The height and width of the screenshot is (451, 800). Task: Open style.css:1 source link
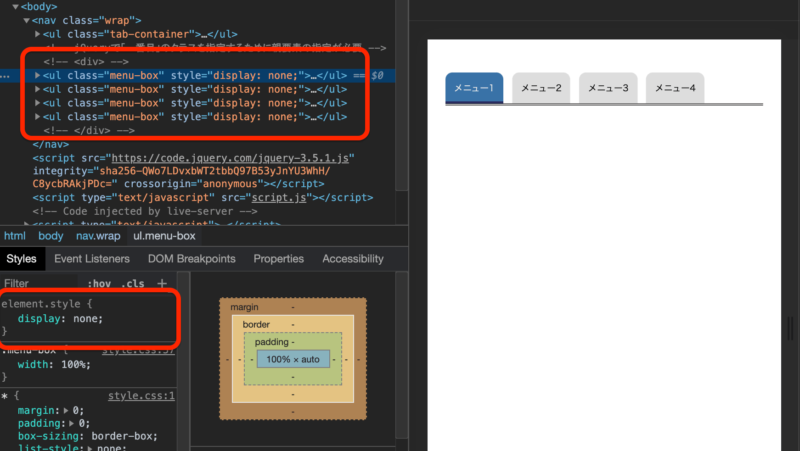coord(141,395)
